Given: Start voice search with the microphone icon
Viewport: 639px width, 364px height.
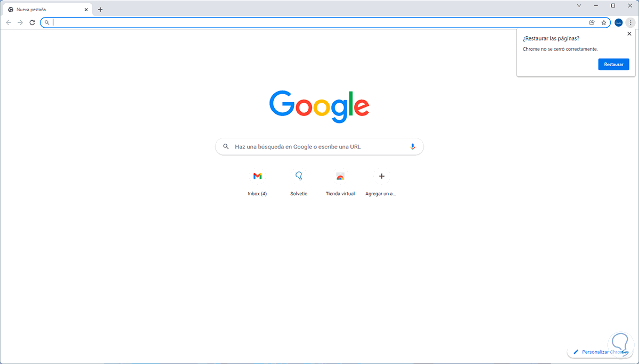Looking at the screenshot, I should (413, 146).
